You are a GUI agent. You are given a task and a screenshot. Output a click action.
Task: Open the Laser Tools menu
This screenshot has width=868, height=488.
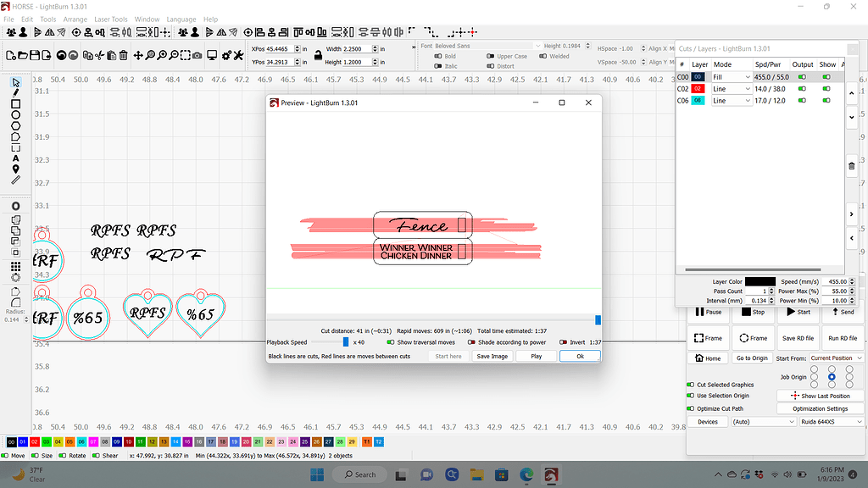pyautogui.click(x=110, y=19)
